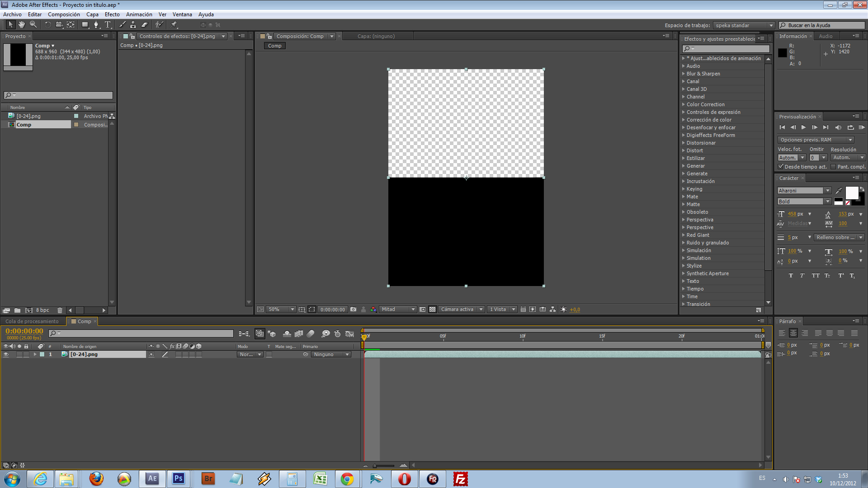Image resolution: width=868 pixels, height=488 pixels.
Task: Open the Animación menu
Action: tap(139, 14)
